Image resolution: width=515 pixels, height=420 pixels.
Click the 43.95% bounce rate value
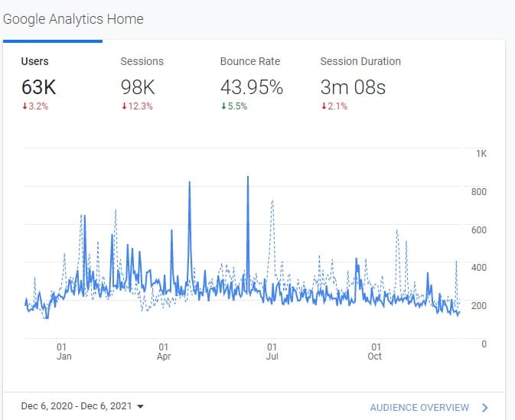coord(252,87)
